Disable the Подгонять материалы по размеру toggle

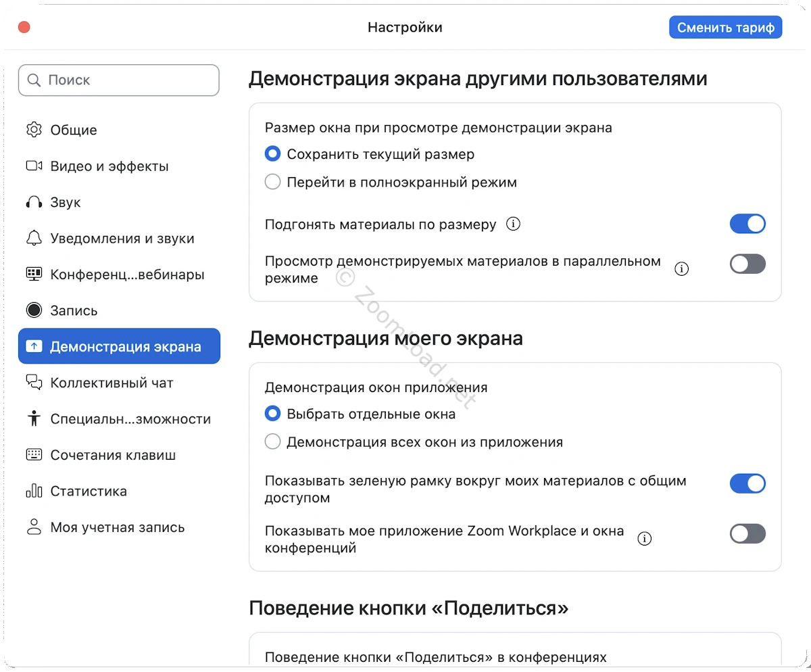[x=747, y=224]
